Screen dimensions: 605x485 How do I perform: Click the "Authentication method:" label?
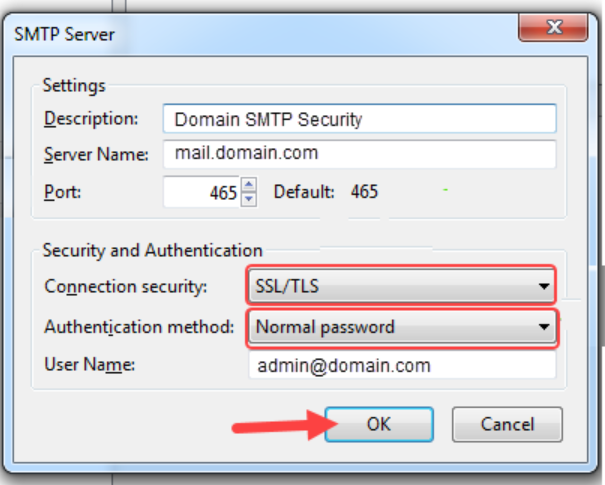click(x=140, y=326)
